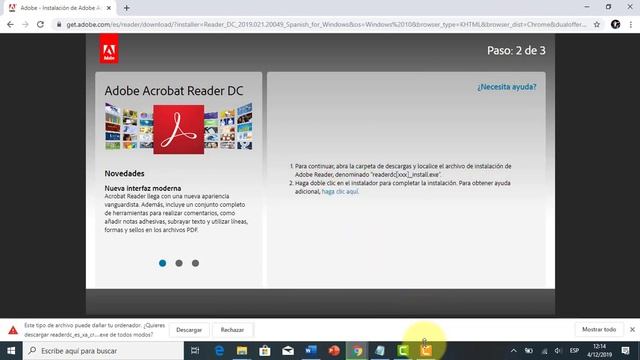Open File Explorer from the taskbar
Screen dimensions: 640x360
click(x=242, y=351)
